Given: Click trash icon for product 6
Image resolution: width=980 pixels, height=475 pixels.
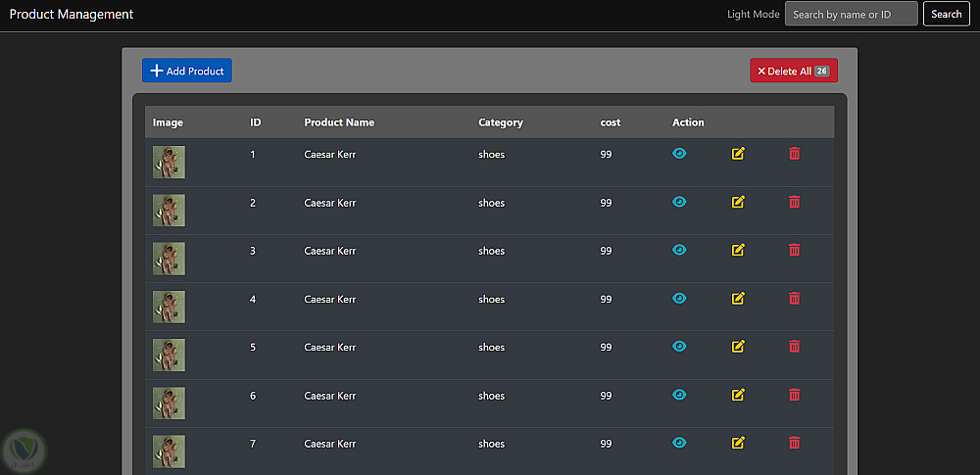Looking at the screenshot, I should coord(794,395).
